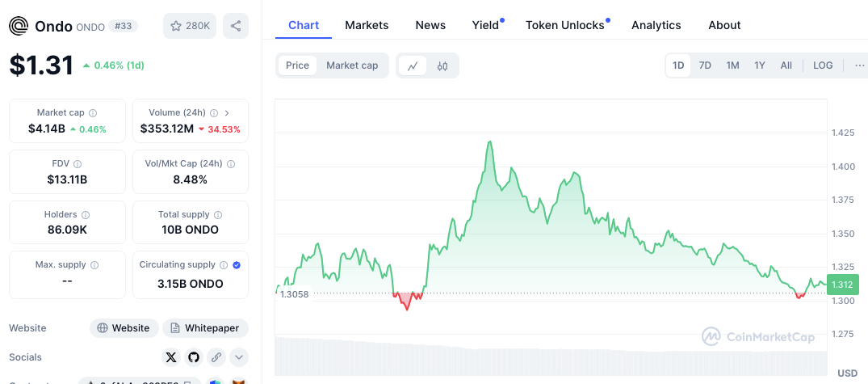Open Vol/Mkt Cap (24h) info icon

tap(231, 164)
